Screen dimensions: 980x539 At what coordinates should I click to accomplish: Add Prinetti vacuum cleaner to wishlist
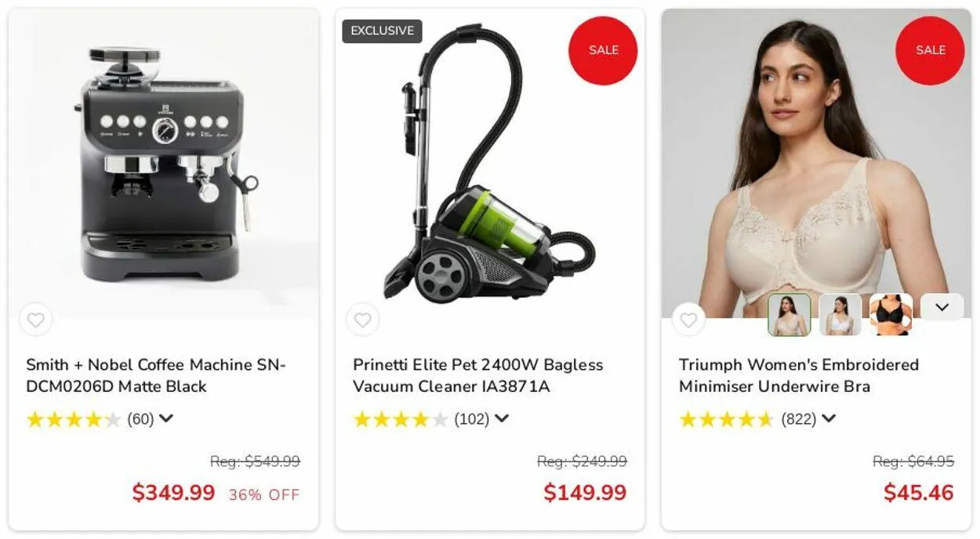coord(362,320)
